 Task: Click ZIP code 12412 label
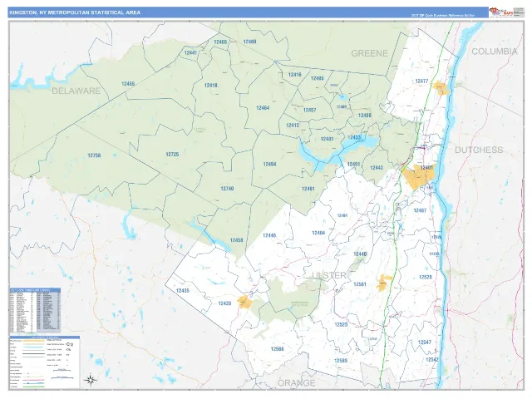tap(293, 126)
